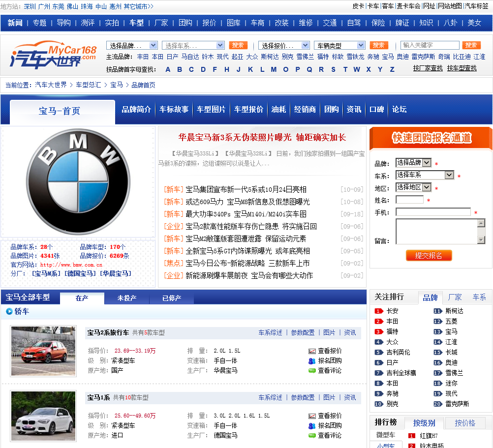Open 车型报价 in BMW nav bar
This screenshot has width=493, height=448.
tap(248, 109)
